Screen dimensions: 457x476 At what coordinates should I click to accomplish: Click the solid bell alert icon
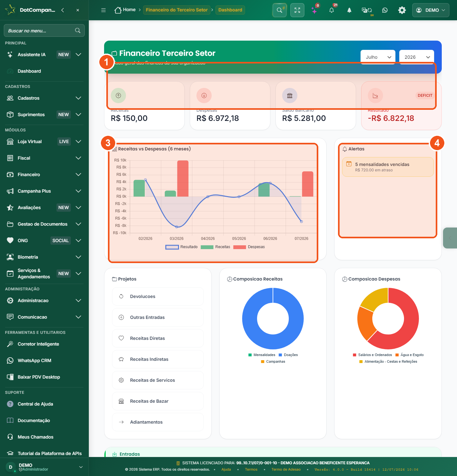point(349,10)
